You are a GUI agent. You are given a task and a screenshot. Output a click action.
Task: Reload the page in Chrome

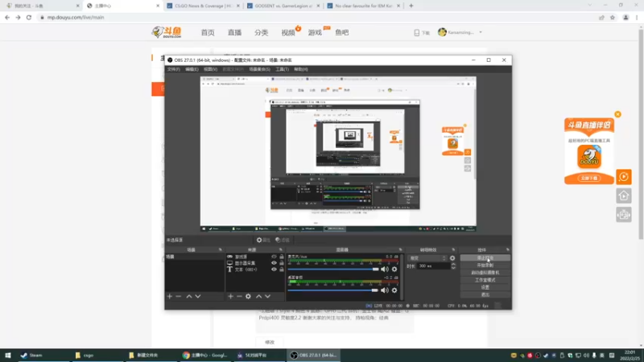29,17
